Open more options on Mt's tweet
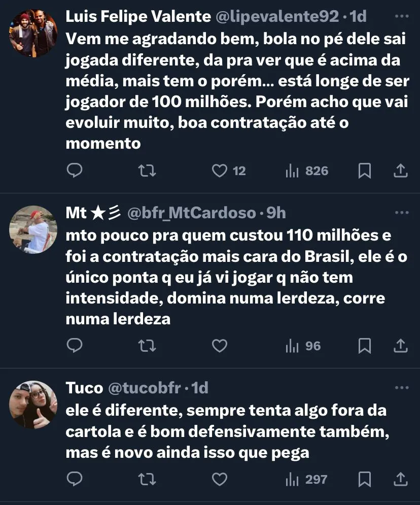Viewport: 420px width, 505px height. click(401, 213)
